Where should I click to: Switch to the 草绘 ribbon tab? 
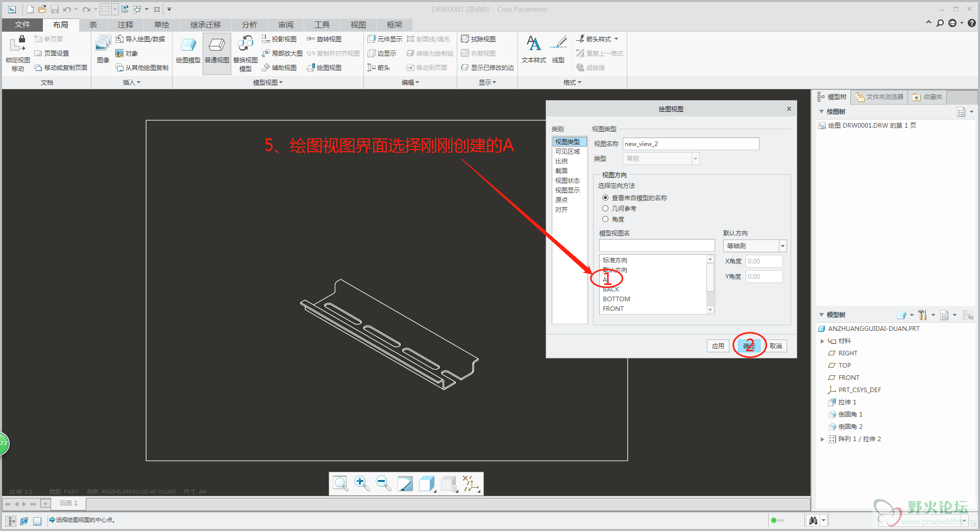click(x=162, y=25)
